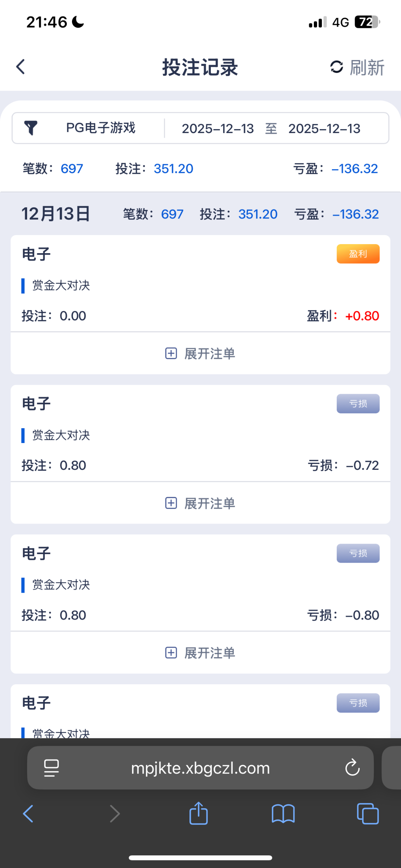Tap the funnel filter icon
This screenshot has width=401, height=868.
point(31,128)
